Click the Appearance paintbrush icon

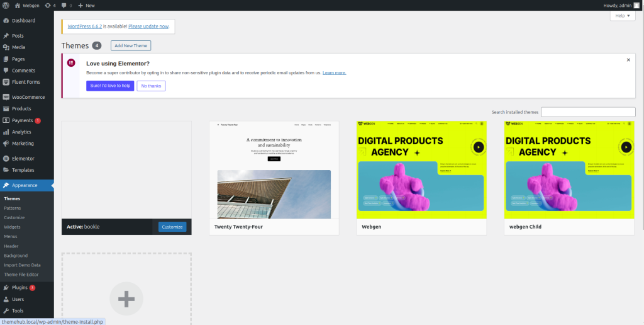(x=6, y=185)
